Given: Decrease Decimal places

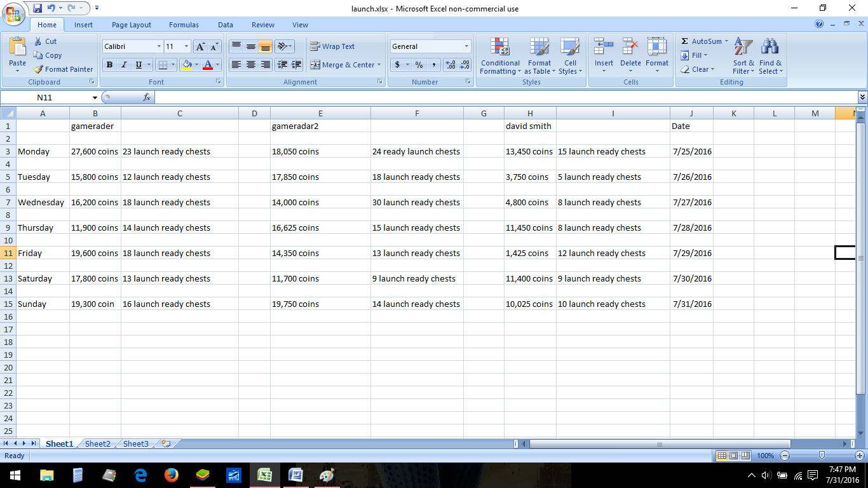Looking at the screenshot, I should pos(465,65).
